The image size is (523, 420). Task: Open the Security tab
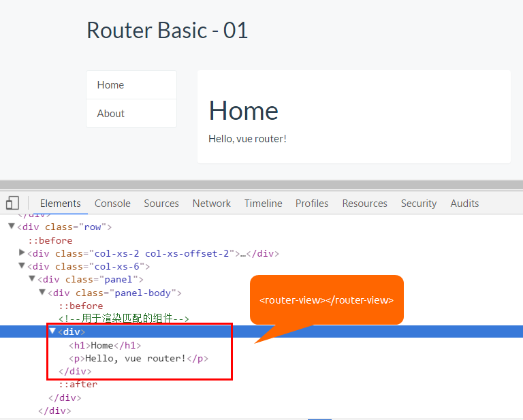419,204
